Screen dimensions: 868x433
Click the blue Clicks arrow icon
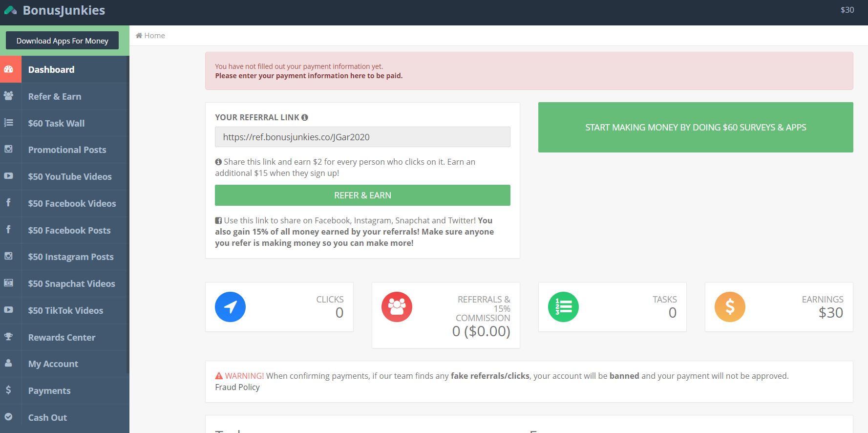pos(230,307)
